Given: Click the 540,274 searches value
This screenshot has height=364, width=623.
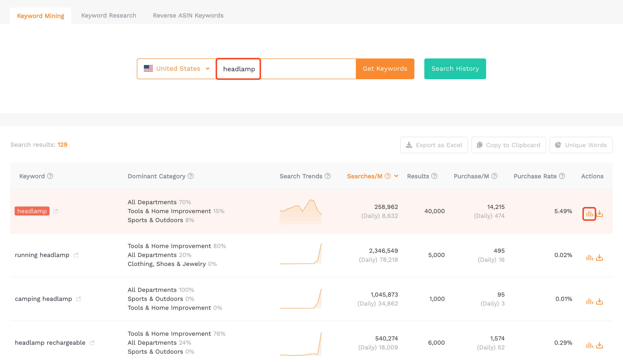Looking at the screenshot, I should point(387,338).
